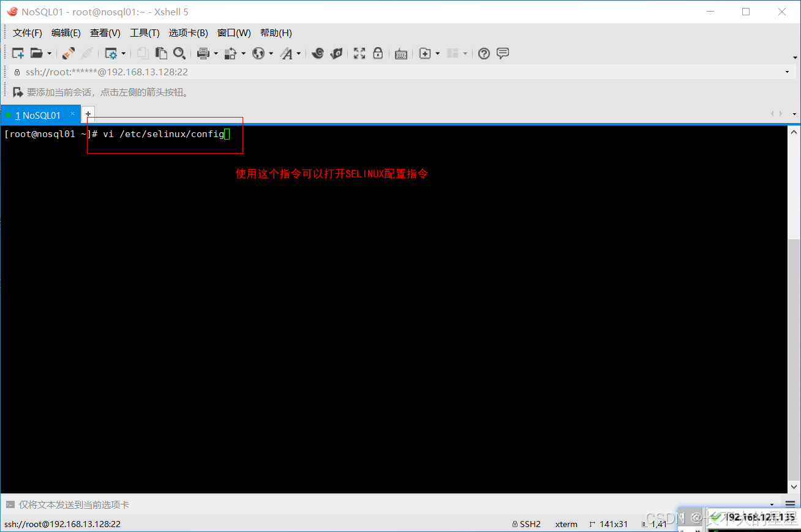Open the 选项卡(B) menu

(x=189, y=32)
